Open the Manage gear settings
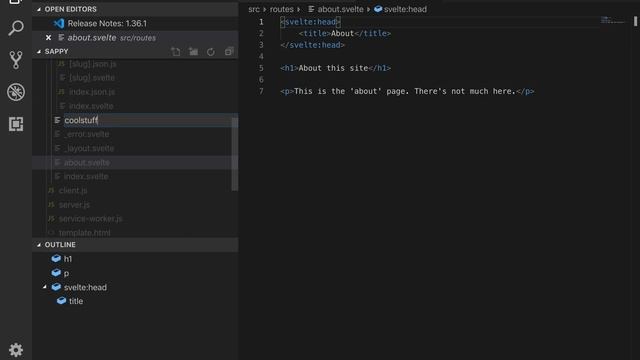 [16, 350]
